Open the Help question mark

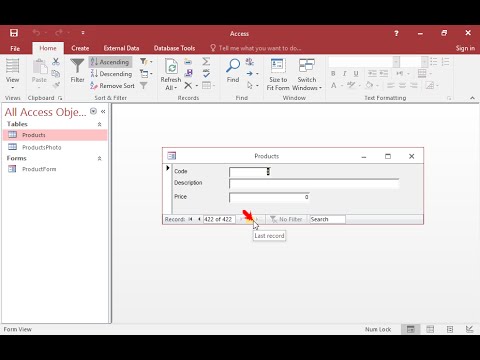coord(396,33)
